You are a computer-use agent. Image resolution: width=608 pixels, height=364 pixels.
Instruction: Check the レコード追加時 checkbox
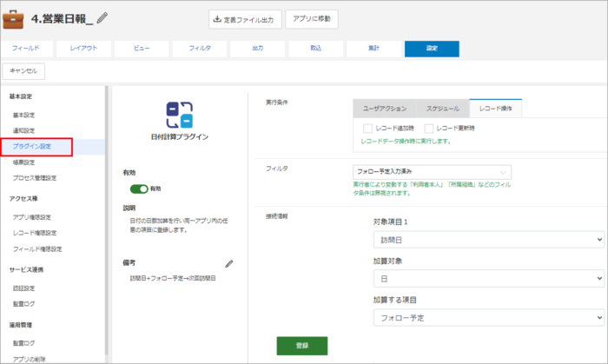pyautogui.click(x=367, y=129)
